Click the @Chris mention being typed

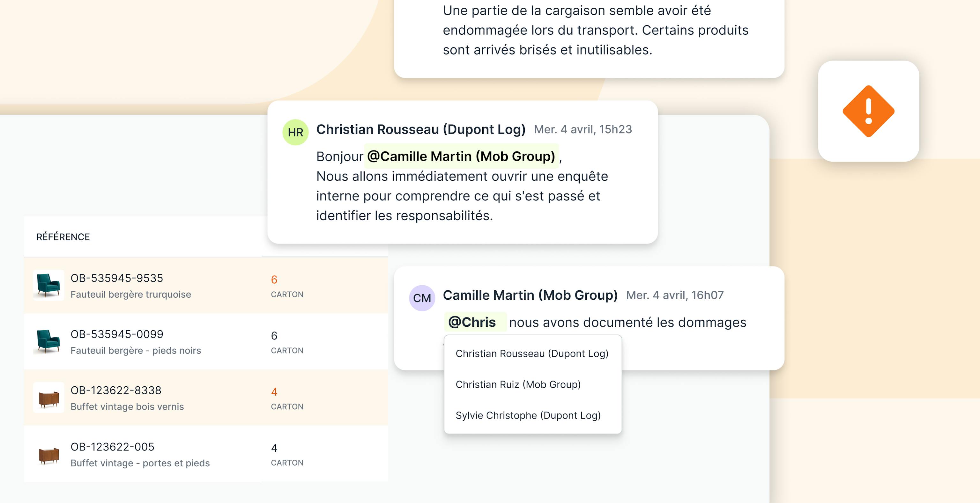(472, 322)
